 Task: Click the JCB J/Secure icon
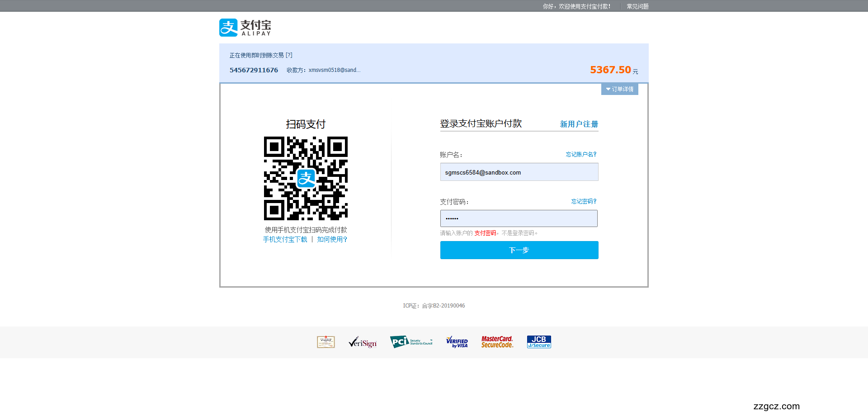(x=538, y=342)
